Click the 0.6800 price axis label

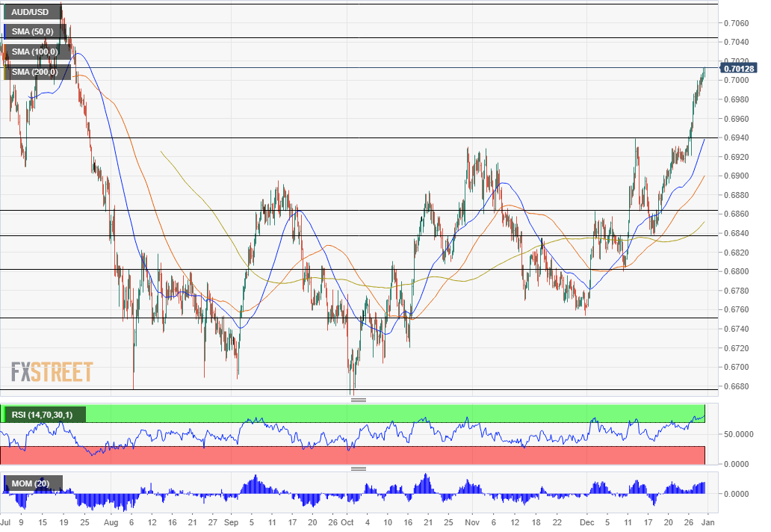pyautogui.click(x=736, y=271)
